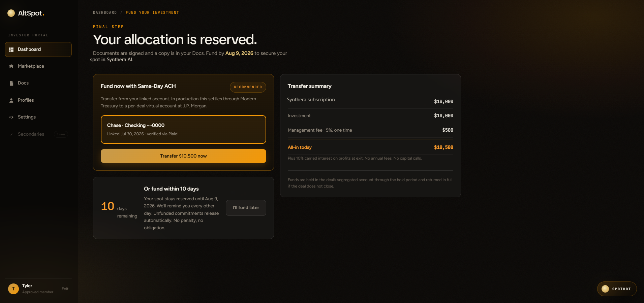644x303 pixels.
Task: Click the All-in today label
Action: pos(300,147)
